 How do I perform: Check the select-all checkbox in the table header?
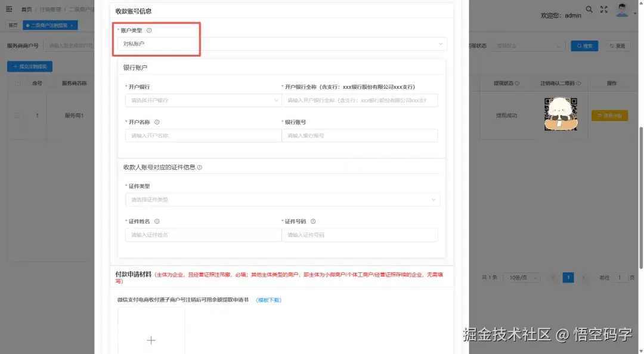(x=17, y=83)
